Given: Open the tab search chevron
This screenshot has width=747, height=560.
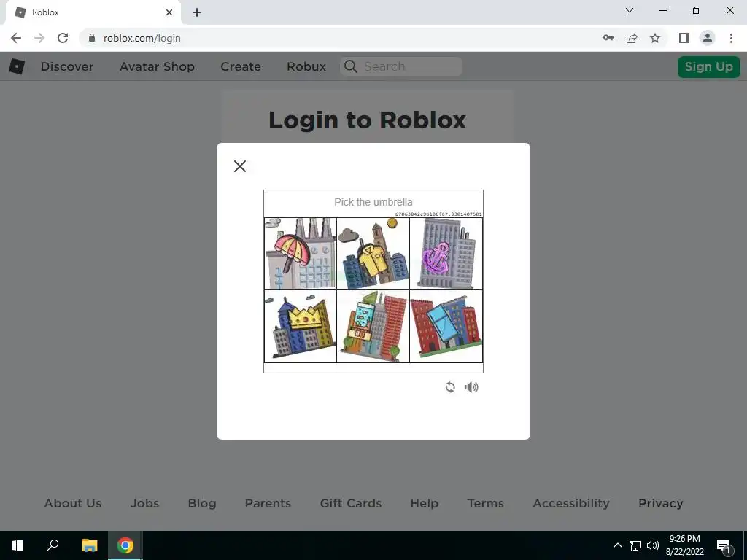Looking at the screenshot, I should tap(630, 10).
